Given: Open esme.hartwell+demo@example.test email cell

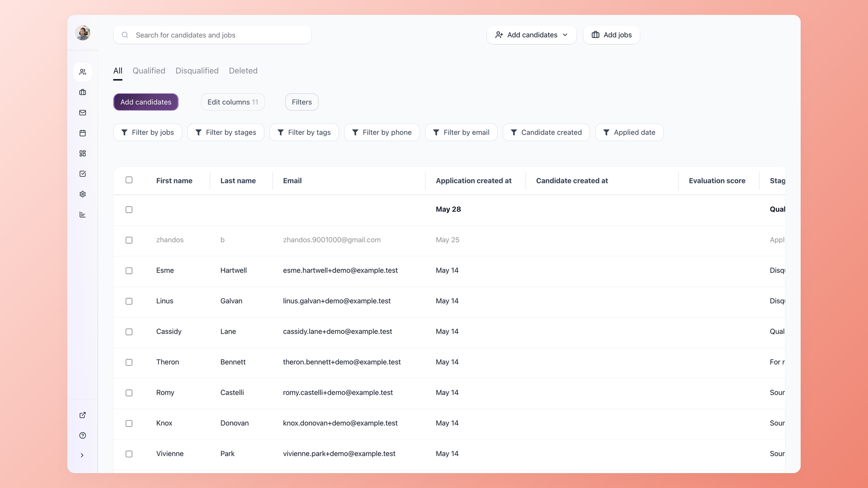Looking at the screenshot, I should (340, 271).
